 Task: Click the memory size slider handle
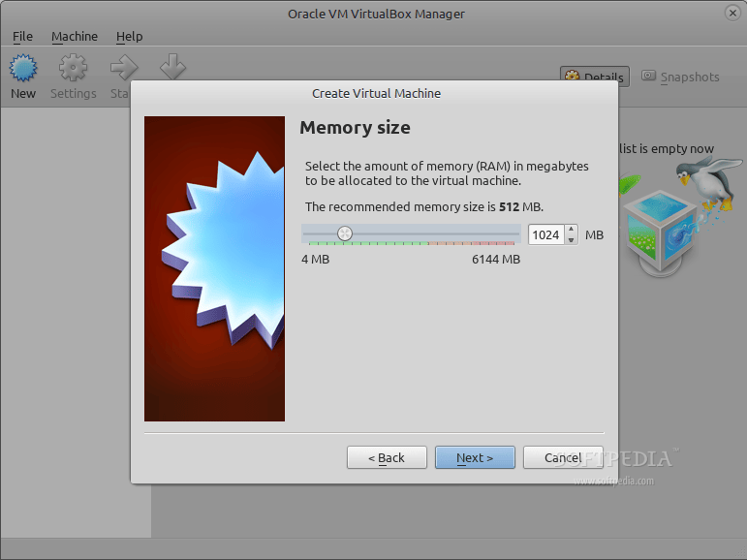344,233
